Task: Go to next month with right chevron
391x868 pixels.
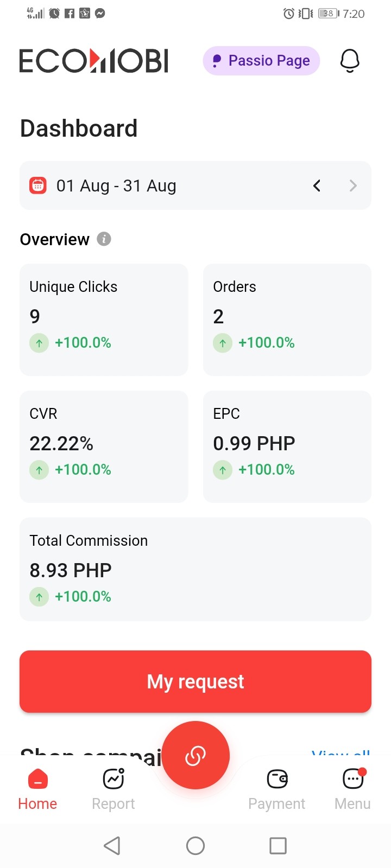Action: coord(353,186)
